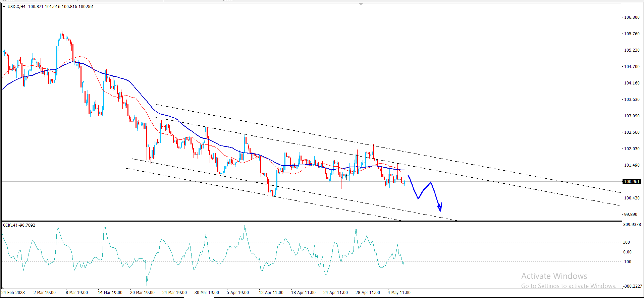Screen dimensions: 644x298
Task: Click the 99.890 price axis label
Action: tap(630, 214)
